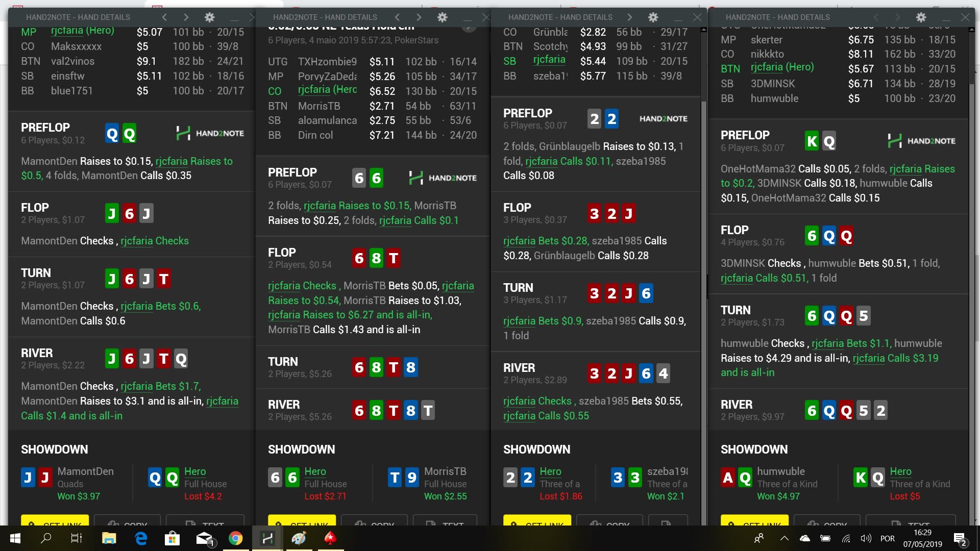The width and height of the screenshot is (980, 551).
Task: Click Hero link beside KQ showdown cards
Action: (900, 471)
